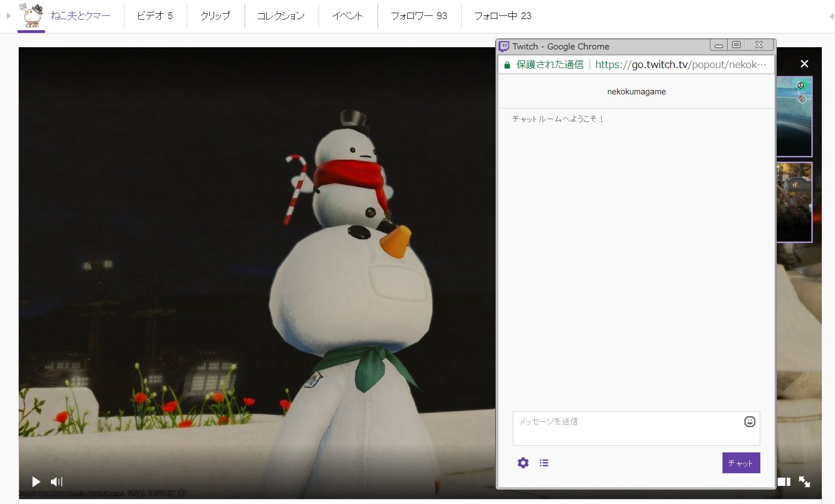This screenshot has width=835, height=504.
Task: Open the lower video thumbnail behind the chat
Action: point(794,202)
